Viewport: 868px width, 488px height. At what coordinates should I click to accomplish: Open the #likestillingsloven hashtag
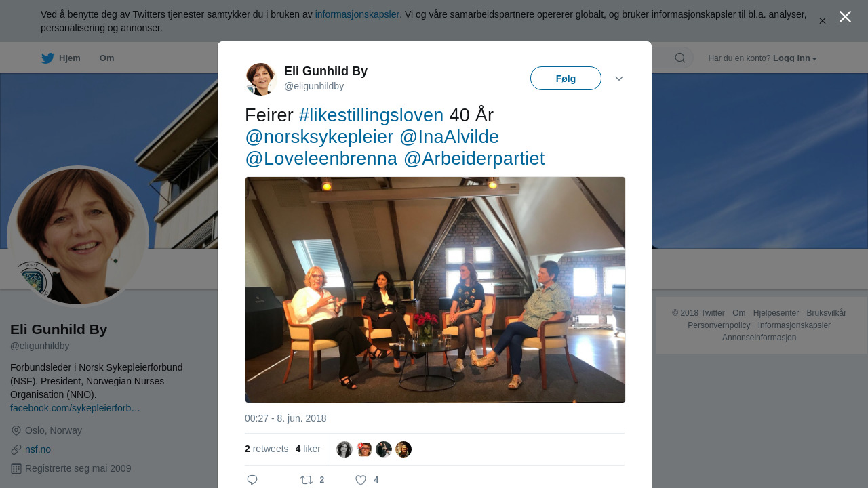point(371,115)
